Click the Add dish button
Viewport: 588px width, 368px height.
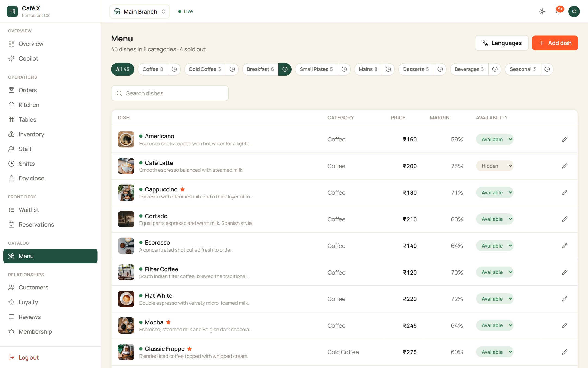point(555,43)
